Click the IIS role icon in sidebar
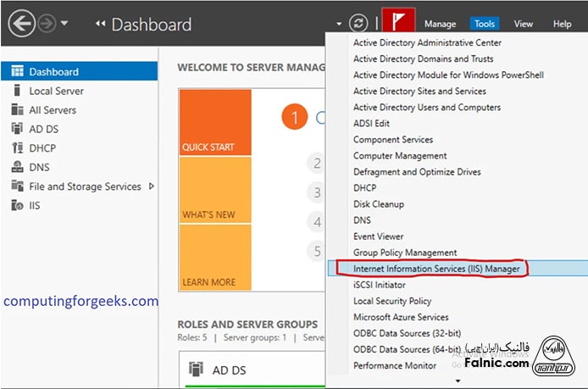Viewport: 588px width, 389px height. pyautogui.click(x=16, y=205)
